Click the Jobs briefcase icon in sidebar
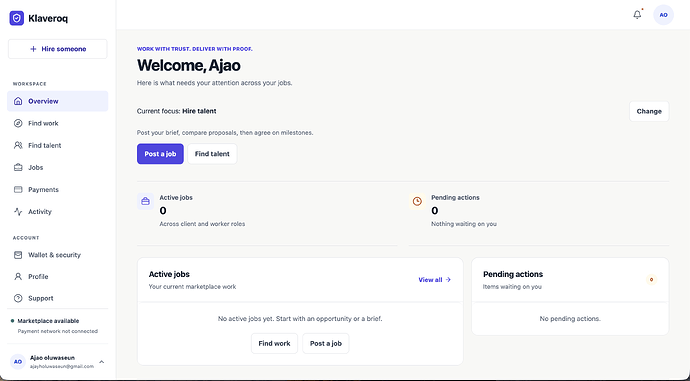This screenshot has width=690, height=381. pyautogui.click(x=18, y=167)
